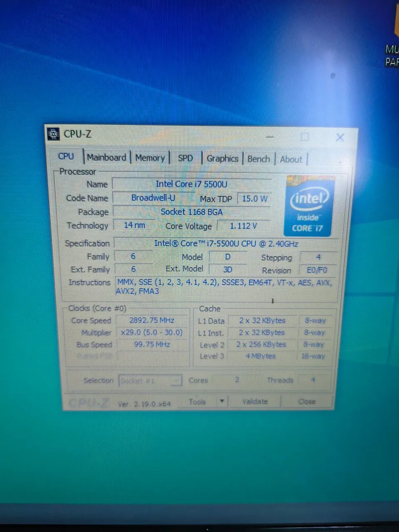Viewport: 399px width, 532px height.
Task: Switch to the CPU tab
Action: pos(66,157)
